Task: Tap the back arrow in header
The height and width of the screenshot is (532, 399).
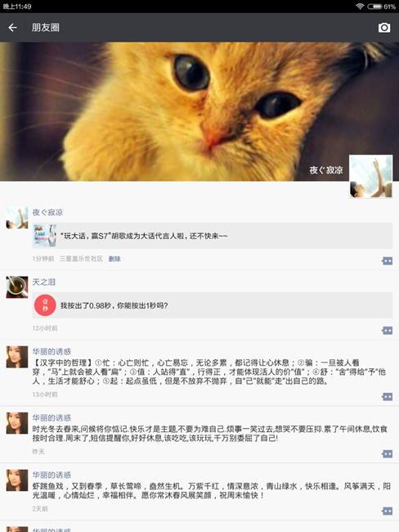Action: pyautogui.click(x=12, y=28)
